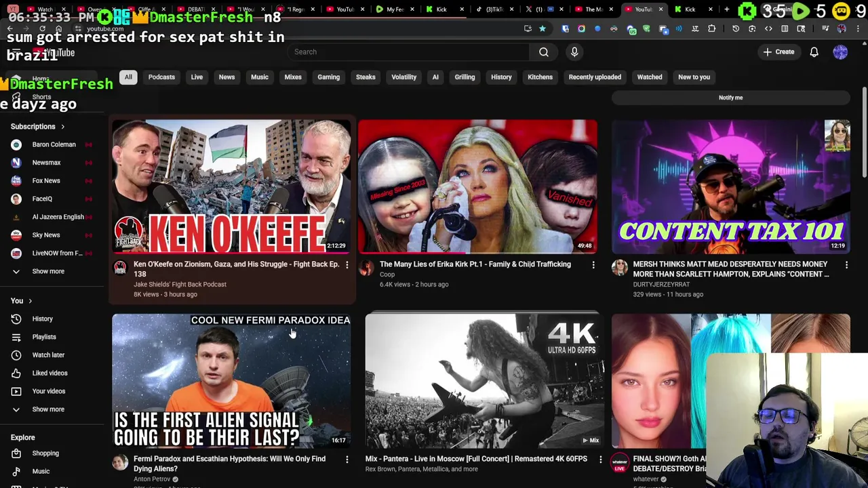Open the Ken O'Keefe video thumbnail
This screenshot has height=488, width=868.
tap(231, 186)
